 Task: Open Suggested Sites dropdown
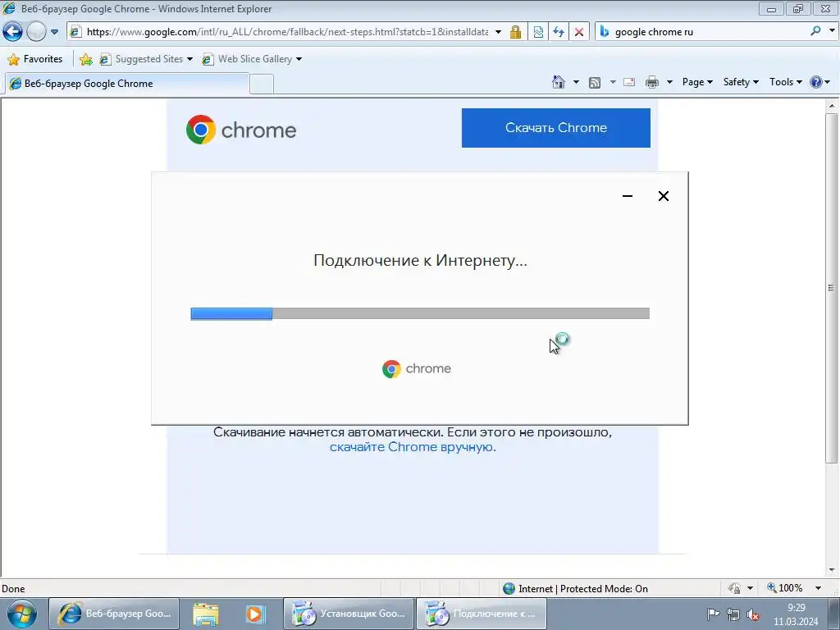coord(146,59)
